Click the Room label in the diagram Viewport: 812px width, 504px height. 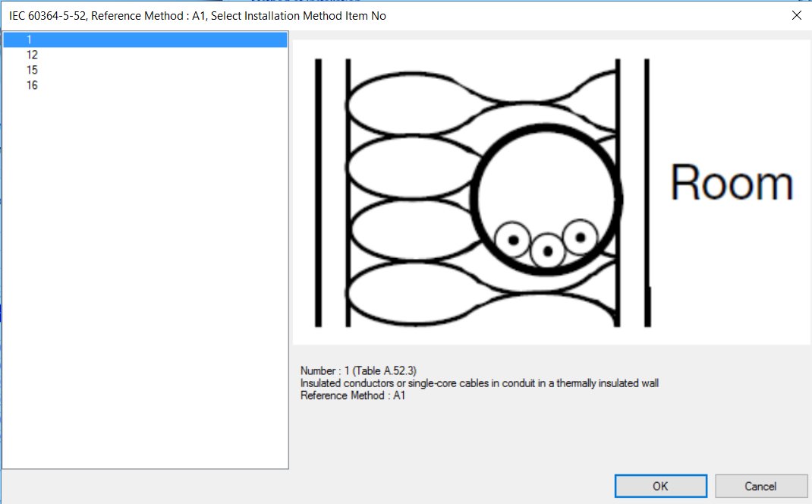pyautogui.click(x=732, y=181)
